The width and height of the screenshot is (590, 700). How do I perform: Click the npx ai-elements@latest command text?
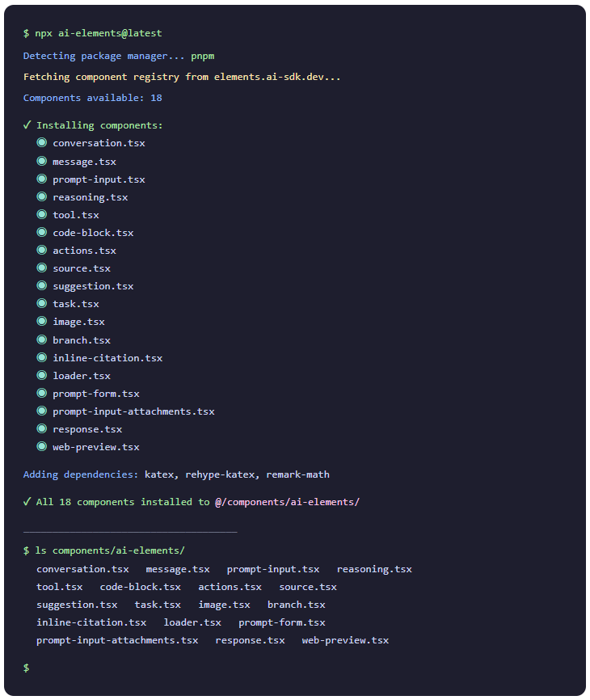click(x=98, y=33)
